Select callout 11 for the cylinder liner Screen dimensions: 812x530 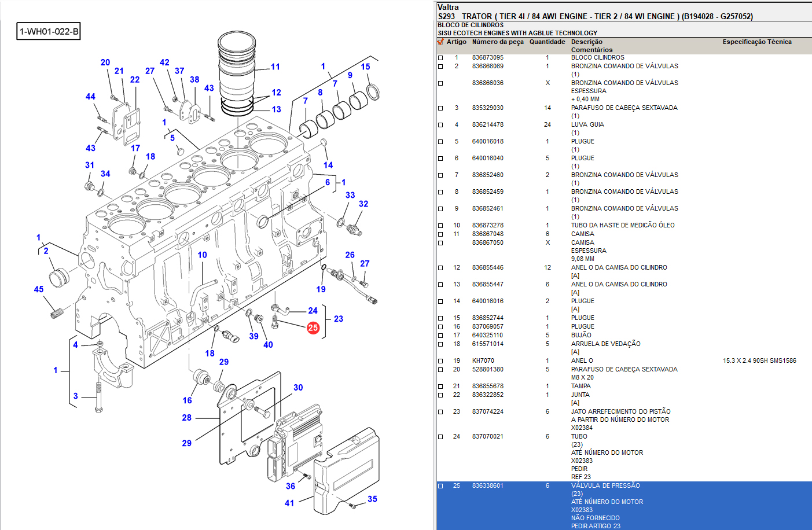(x=275, y=67)
